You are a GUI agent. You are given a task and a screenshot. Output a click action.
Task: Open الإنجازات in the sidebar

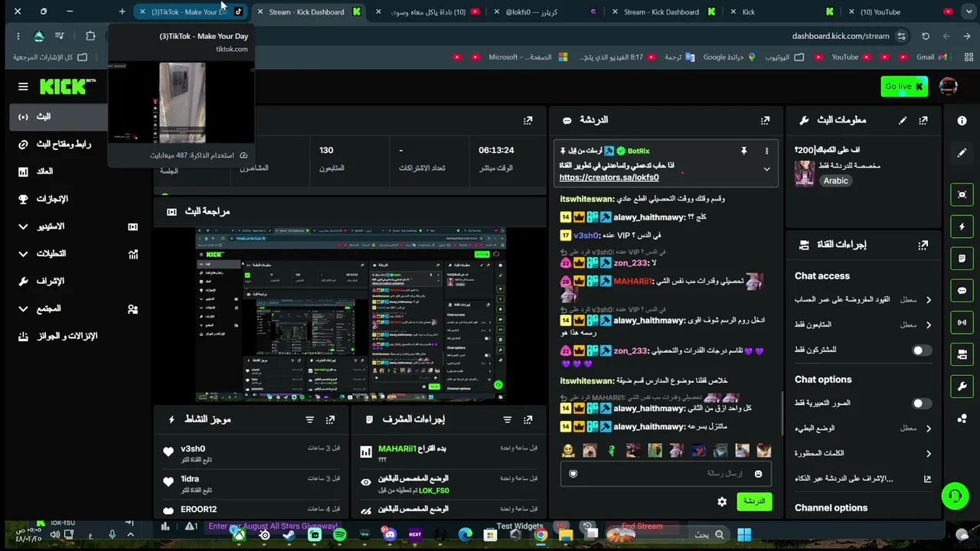point(77,199)
